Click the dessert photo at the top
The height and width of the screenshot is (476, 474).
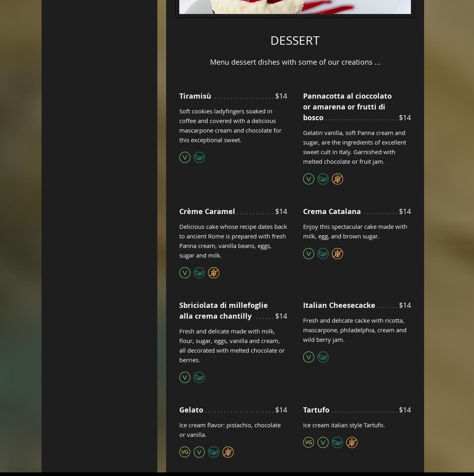tap(295, 7)
